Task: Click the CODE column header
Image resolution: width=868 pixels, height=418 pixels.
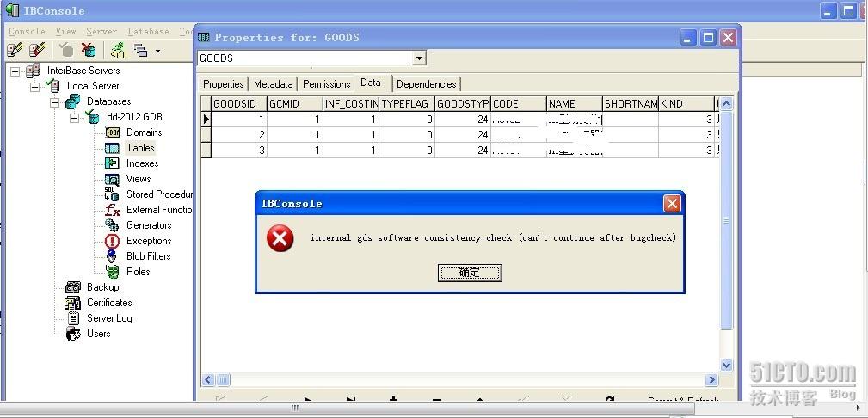Action: click(519, 103)
